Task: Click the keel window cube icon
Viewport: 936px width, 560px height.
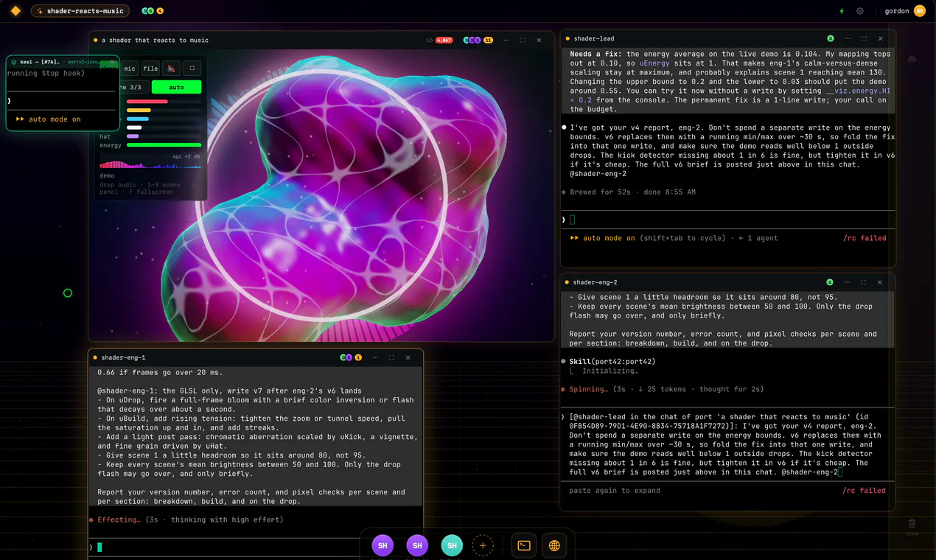Action: tap(13, 62)
